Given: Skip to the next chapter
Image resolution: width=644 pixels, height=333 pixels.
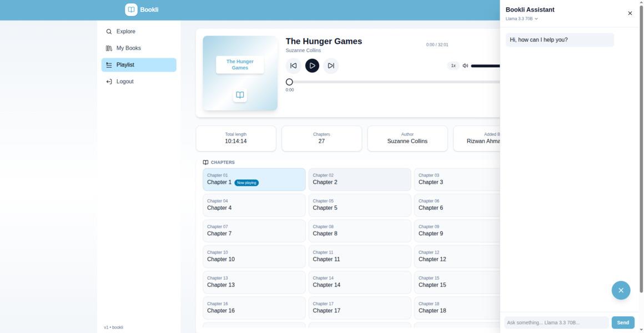Looking at the screenshot, I should [331, 65].
